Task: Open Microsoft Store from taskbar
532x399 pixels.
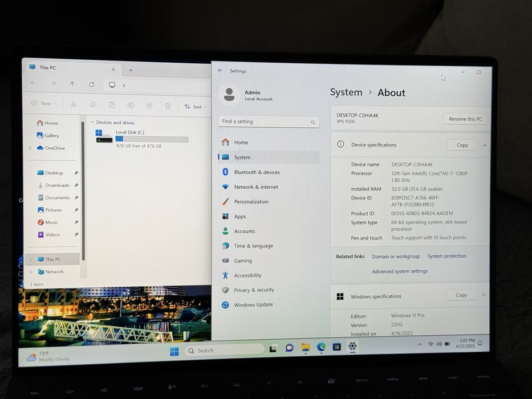Action: pyautogui.click(x=336, y=347)
